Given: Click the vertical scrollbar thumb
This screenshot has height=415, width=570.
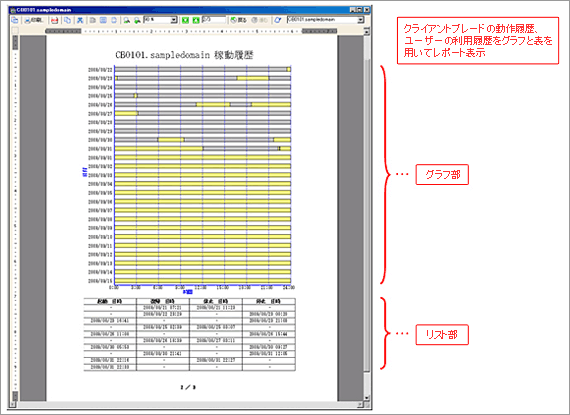Looking at the screenshot, I should (x=367, y=214).
